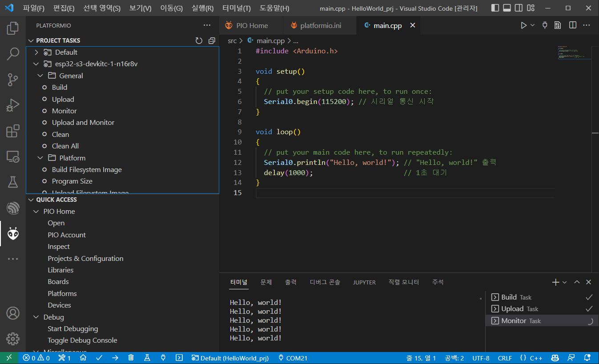Open Source Control view in activity bar
The image size is (599, 364).
click(x=13, y=80)
